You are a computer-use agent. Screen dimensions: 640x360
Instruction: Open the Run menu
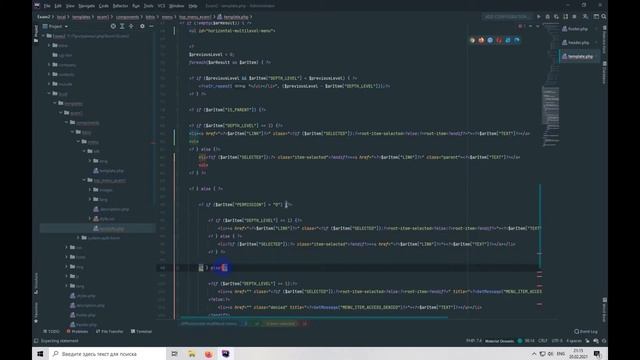[136, 6]
